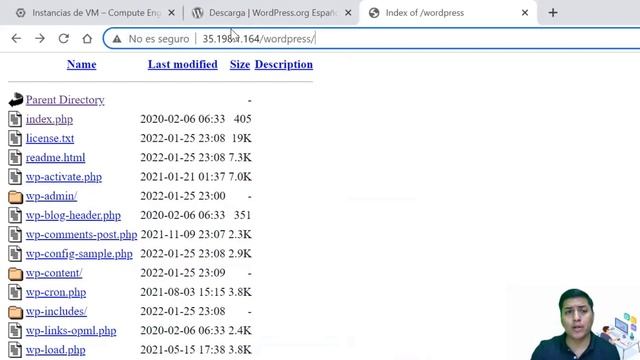Image resolution: width=640 pixels, height=360 pixels.
Task: Open the browser home page
Action: [87, 39]
